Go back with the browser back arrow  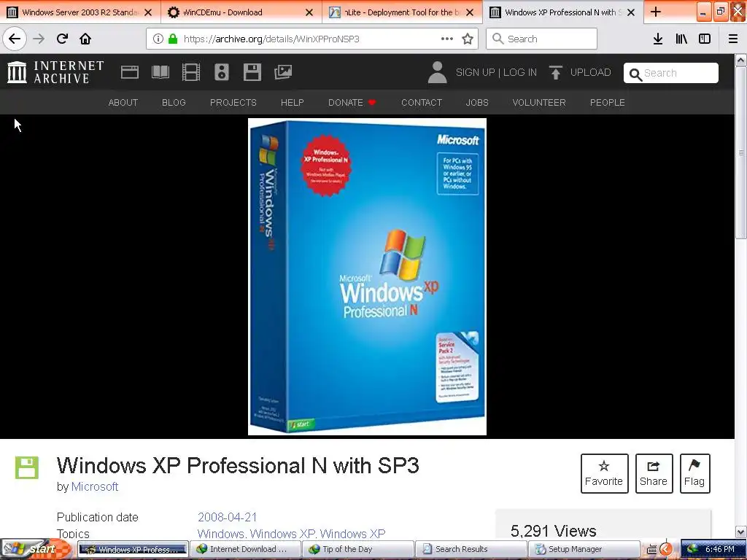tap(15, 39)
